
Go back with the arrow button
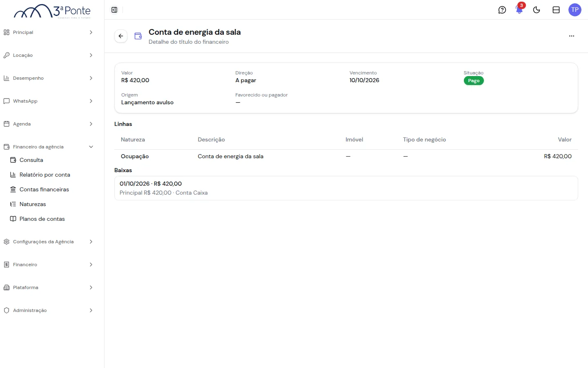(121, 36)
